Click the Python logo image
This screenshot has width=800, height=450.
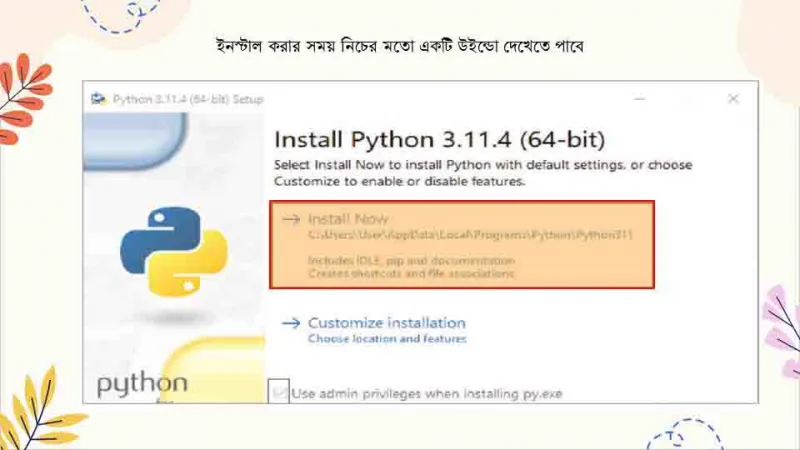pyautogui.click(x=174, y=252)
